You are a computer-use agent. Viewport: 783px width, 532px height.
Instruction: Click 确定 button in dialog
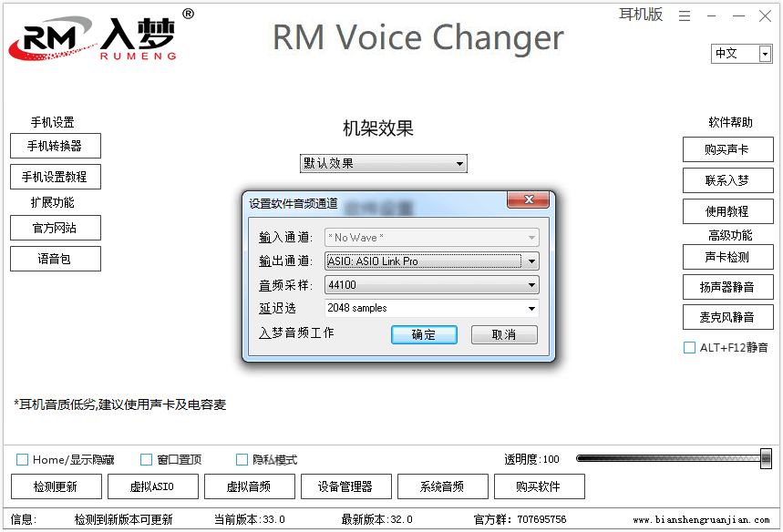pos(424,335)
